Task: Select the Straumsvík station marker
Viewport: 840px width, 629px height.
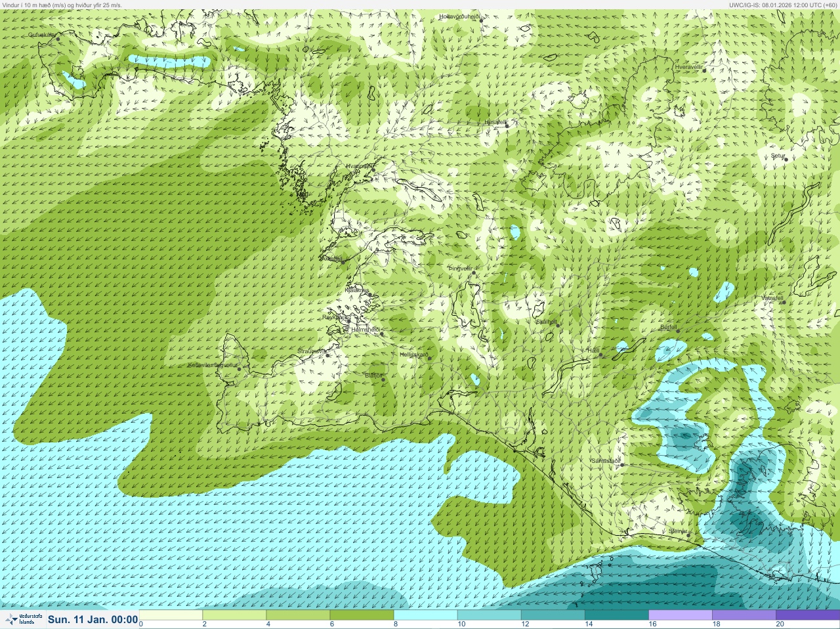Action: pyautogui.click(x=328, y=355)
